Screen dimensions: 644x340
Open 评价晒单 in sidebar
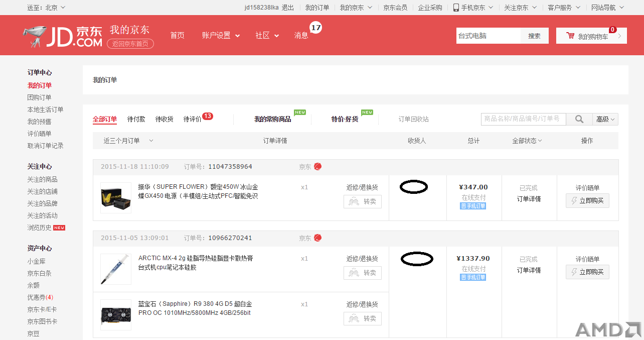pyautogui.click(x=40, y=134)
